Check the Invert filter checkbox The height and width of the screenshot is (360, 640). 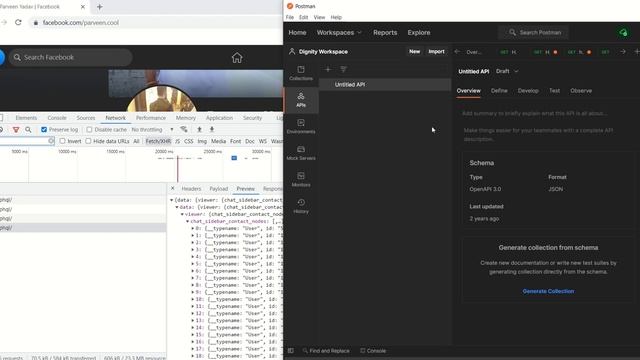click(62, 141)
